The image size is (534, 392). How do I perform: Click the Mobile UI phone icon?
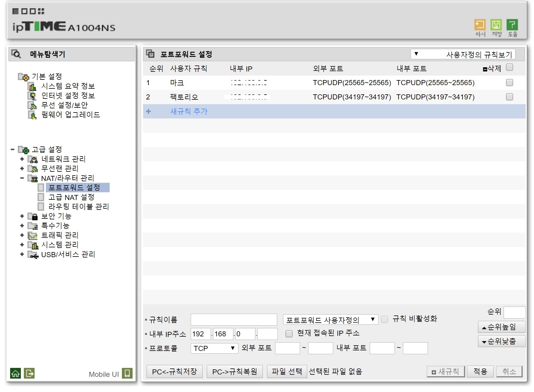[x=127, y=373]
